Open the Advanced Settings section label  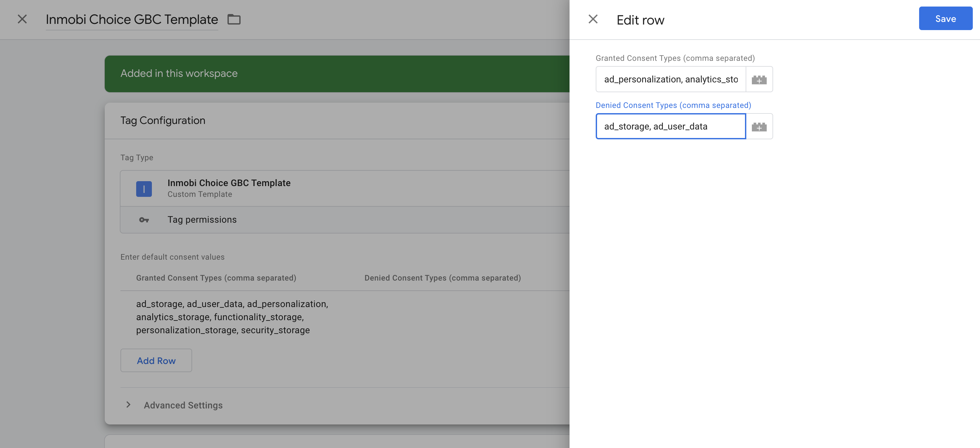183,405
